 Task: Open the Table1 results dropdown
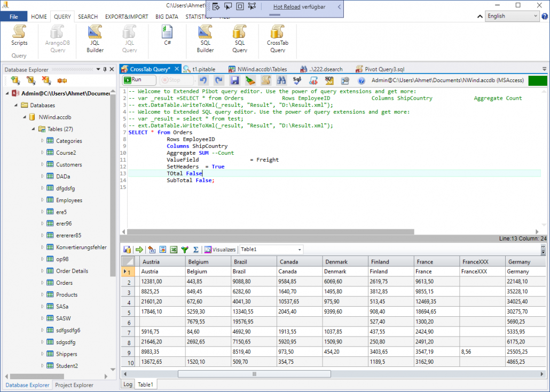point(300,250)
